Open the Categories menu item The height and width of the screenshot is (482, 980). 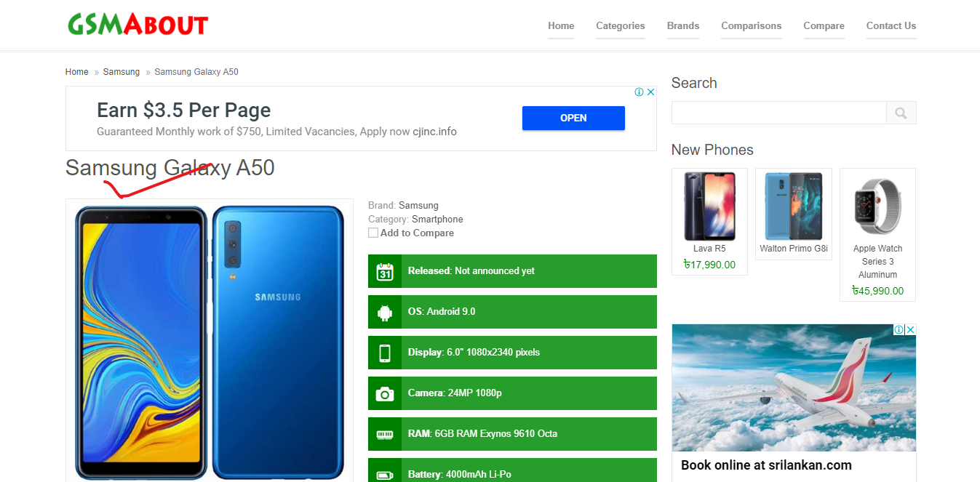pos(621,25)
